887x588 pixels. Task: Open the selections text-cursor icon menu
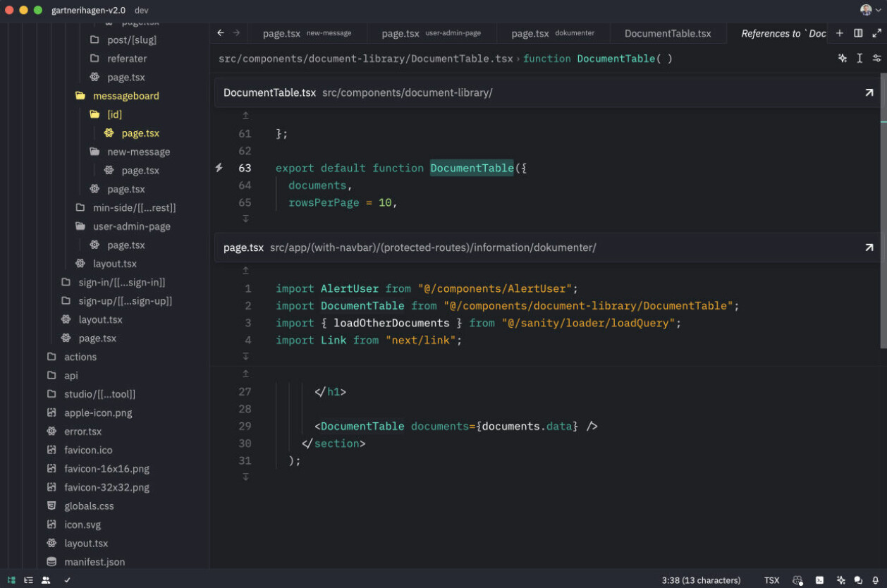click(x=860, y=58)
